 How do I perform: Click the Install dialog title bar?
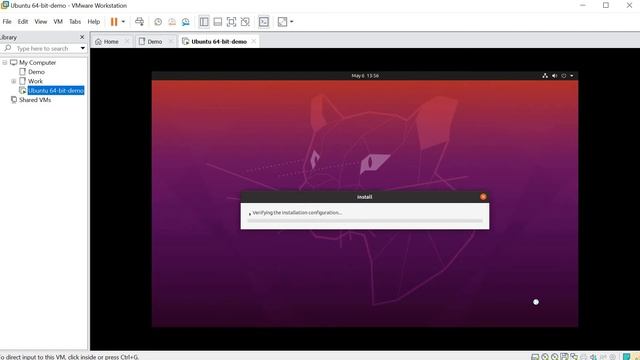365,197
